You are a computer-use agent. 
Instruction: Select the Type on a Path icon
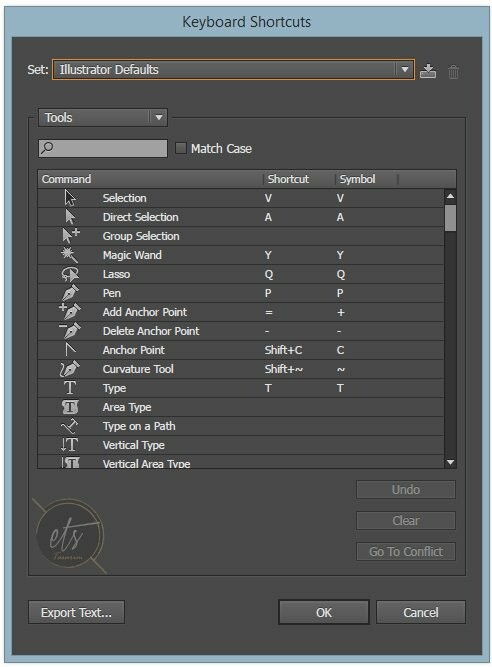pos(69,426)
